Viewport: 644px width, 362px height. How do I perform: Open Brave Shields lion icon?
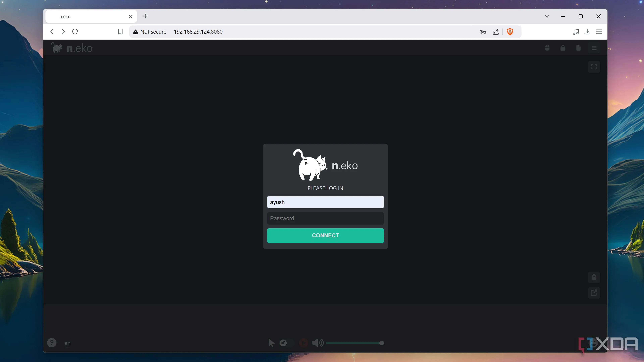click(x=510, y=32)
